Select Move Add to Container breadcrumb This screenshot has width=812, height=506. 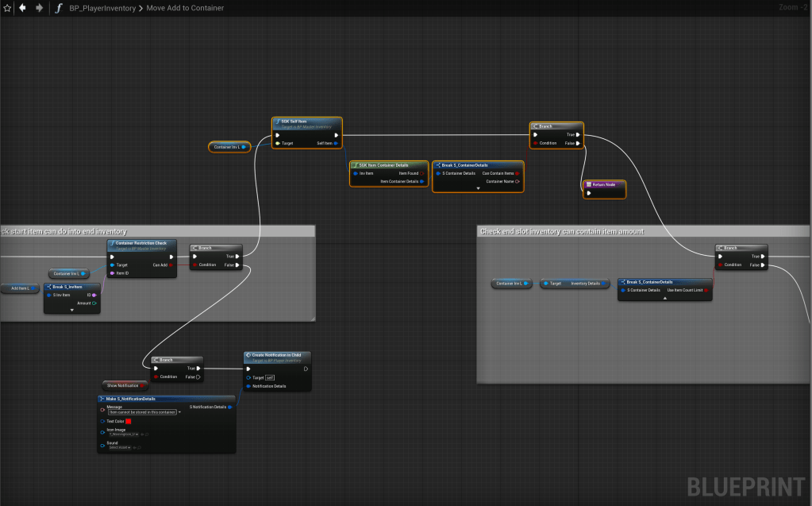(x=185, y=8)
